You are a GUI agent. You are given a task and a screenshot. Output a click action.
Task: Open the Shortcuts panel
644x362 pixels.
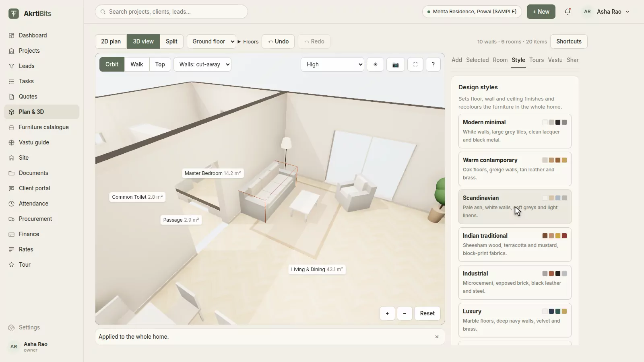(x=569, y=41)
